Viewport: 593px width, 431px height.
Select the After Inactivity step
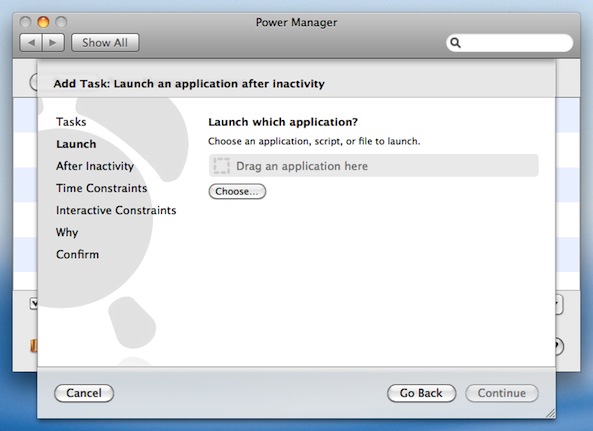click(95, 166)
